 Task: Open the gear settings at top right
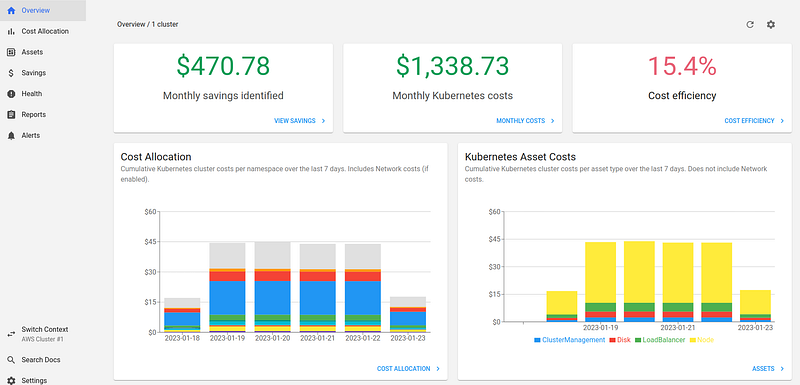tap(771, 24)
